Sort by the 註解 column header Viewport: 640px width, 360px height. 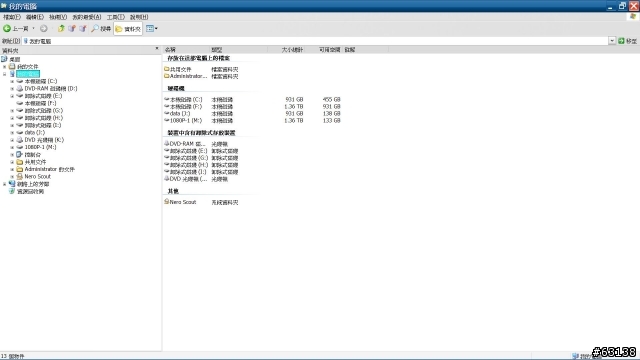[x=365, y=50]
